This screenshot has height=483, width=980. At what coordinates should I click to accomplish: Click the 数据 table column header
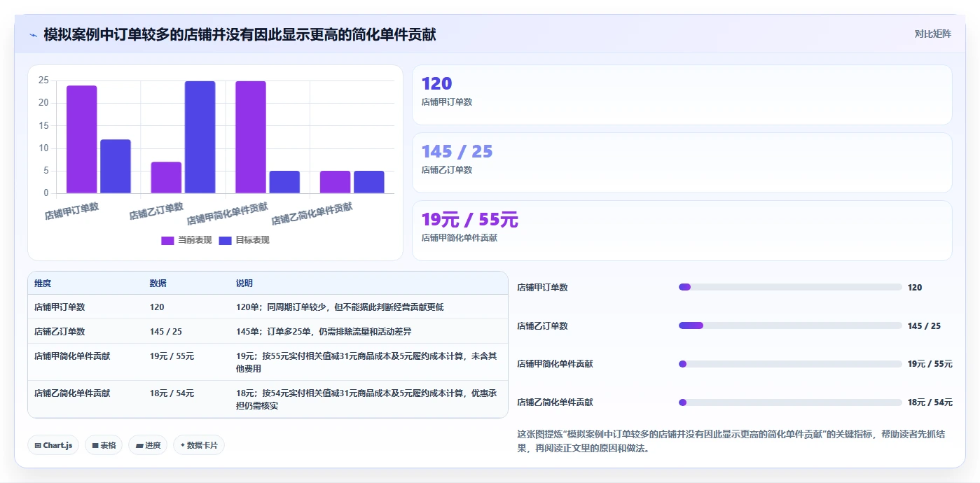tap(158, 283)
